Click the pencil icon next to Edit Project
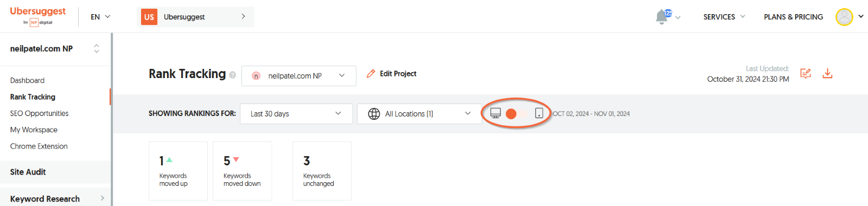 tap(371, 74)
